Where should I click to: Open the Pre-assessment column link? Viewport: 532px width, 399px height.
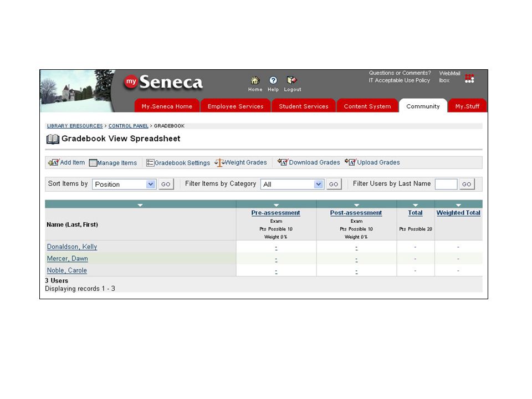click(275, 213)
